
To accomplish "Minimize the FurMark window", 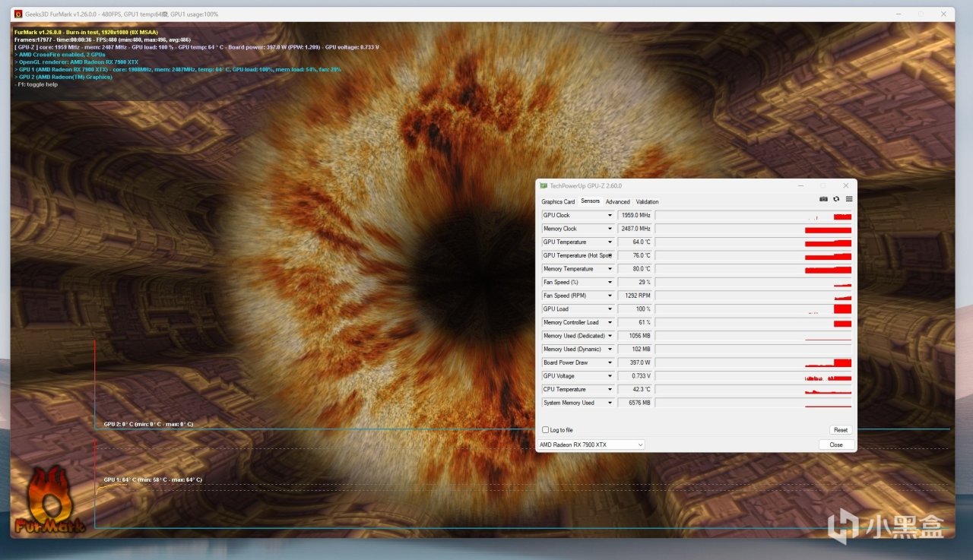I will 898,14.
